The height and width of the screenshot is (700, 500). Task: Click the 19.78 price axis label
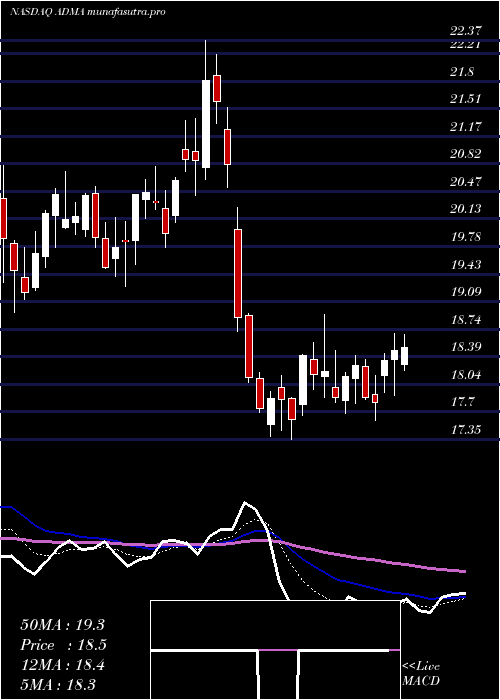[x=466, y=237]
